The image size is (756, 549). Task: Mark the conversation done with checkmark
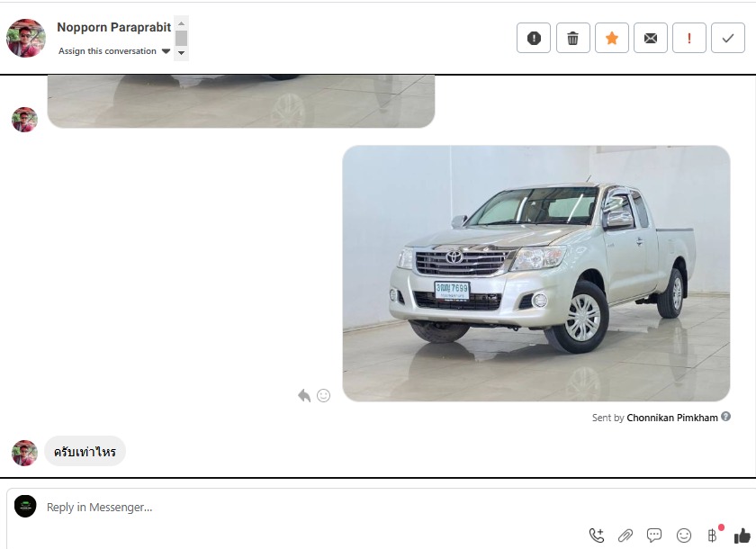pos(728,38)
